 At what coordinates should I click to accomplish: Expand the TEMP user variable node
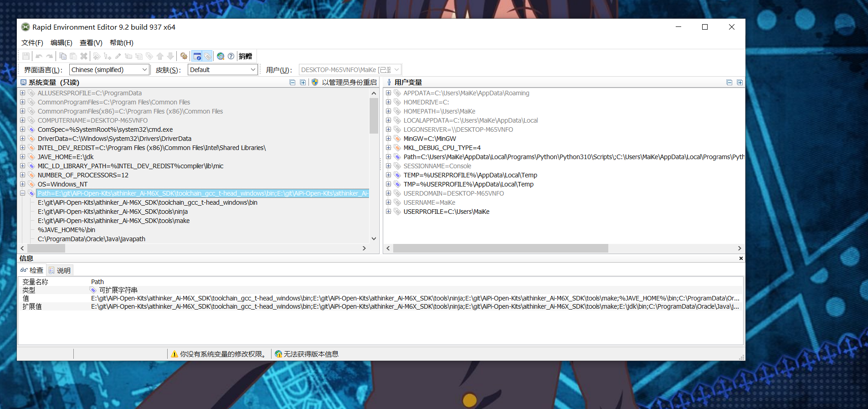(388, 175)
